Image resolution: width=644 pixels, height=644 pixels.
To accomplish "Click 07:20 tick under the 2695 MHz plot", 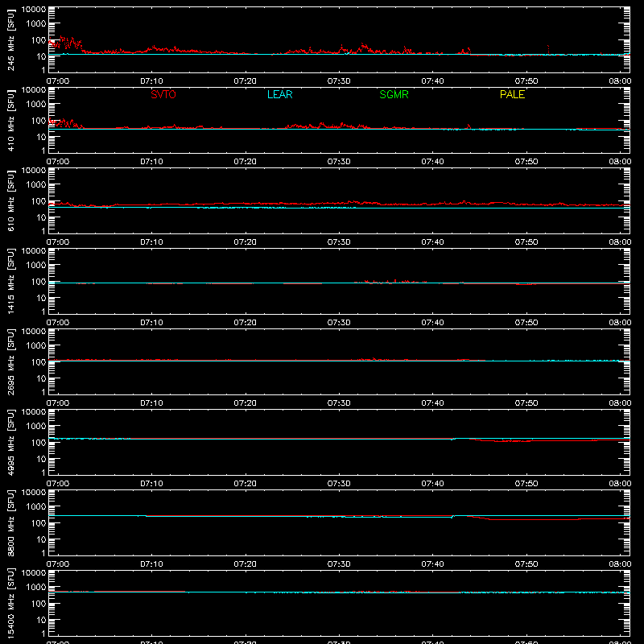I will click(x=246, y=403).
